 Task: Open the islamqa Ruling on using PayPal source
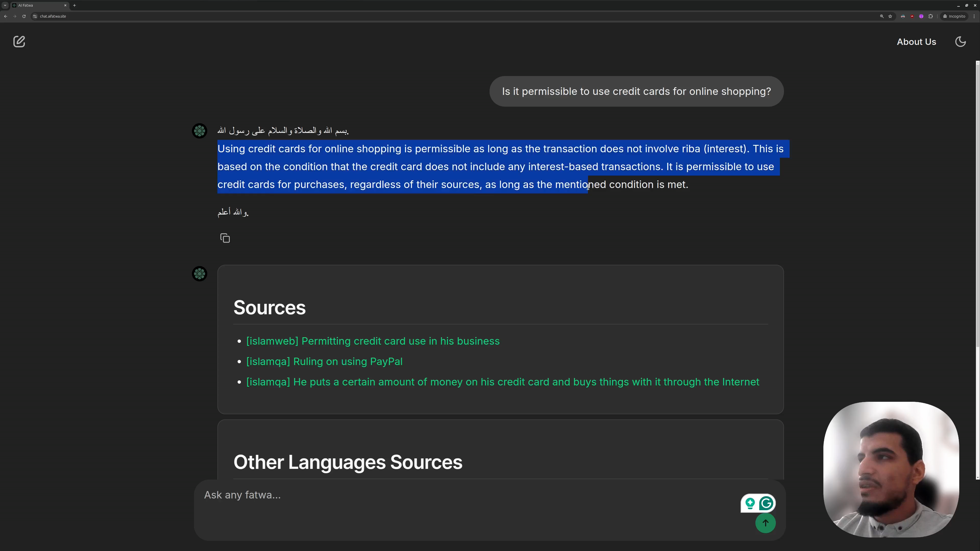[324, 361]
